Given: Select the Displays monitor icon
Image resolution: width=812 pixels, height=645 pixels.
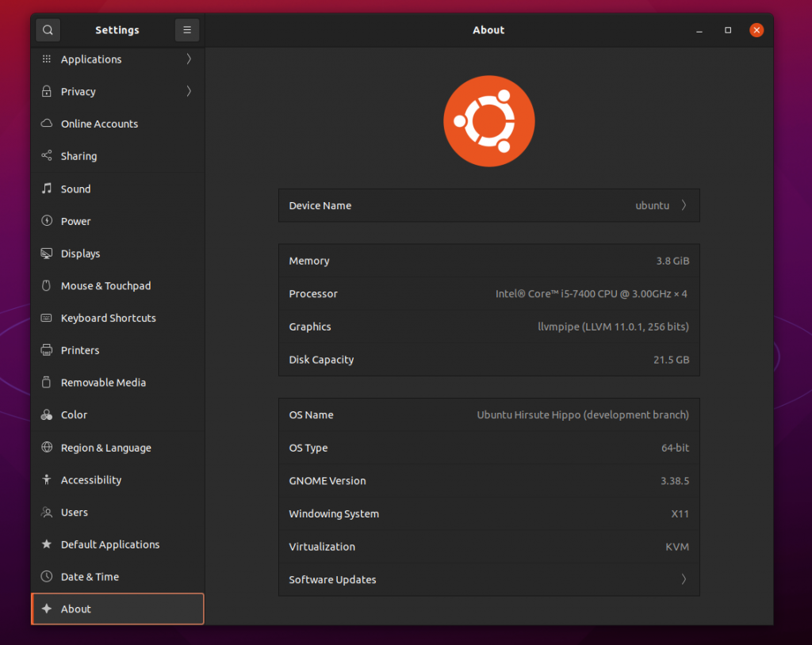Looking at the screenshot, I should pos(46,254).
